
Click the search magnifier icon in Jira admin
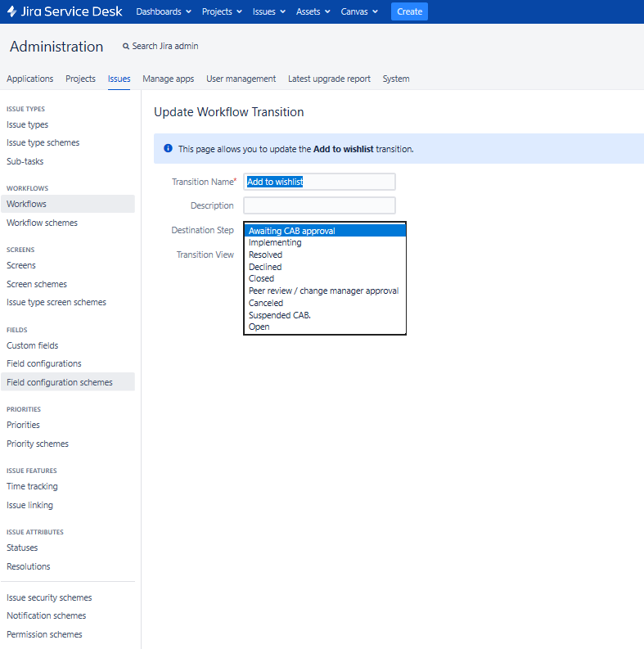126,47
